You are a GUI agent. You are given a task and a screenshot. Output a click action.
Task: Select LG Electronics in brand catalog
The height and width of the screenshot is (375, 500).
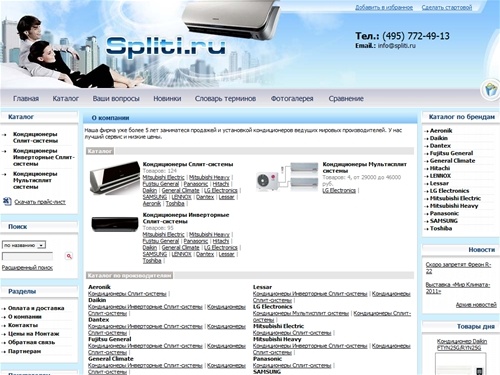[449, 191]
